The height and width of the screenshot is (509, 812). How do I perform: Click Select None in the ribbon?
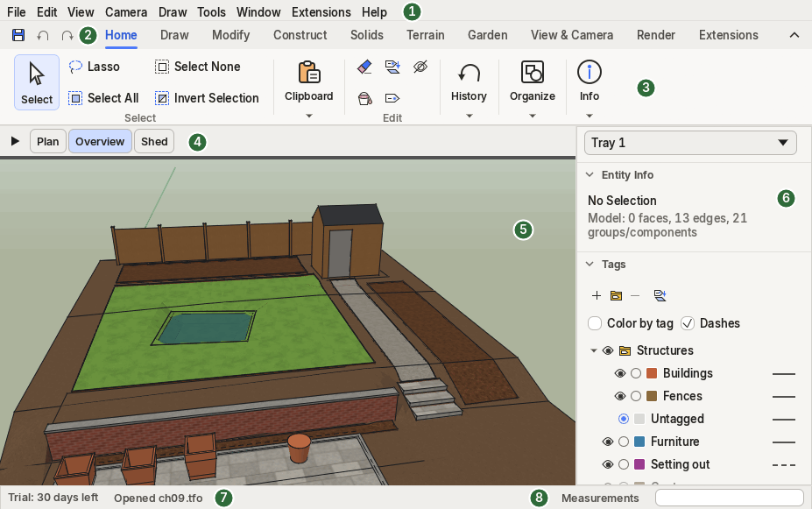[197, 67]
